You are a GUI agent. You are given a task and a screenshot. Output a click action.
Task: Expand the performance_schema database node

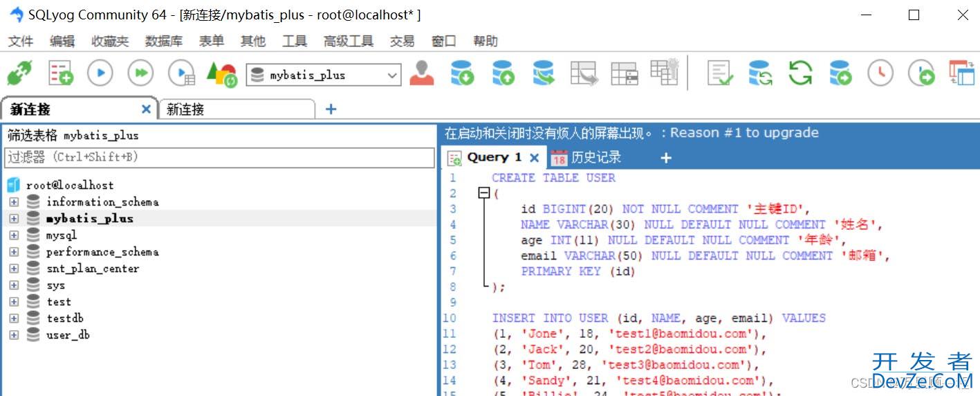click(x=14, y=252)
